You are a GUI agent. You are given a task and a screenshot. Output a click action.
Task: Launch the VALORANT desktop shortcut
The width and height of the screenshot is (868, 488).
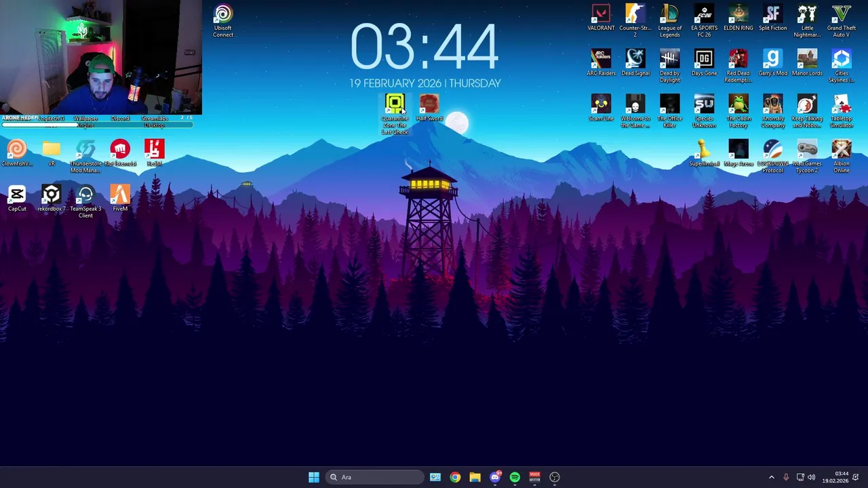click(x=601, y=18)
